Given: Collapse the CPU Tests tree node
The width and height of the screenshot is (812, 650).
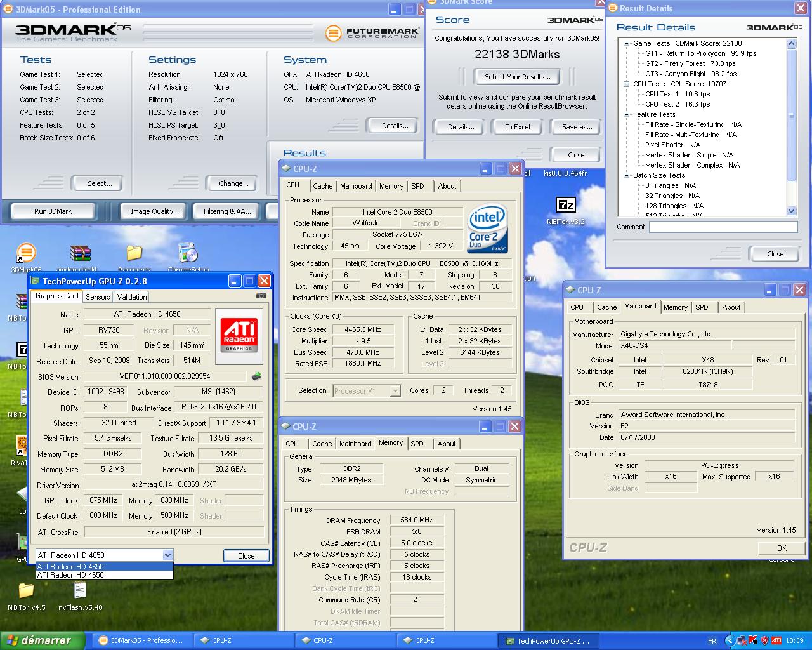Looking at the screenshot, I should click(x=627, y=84).
